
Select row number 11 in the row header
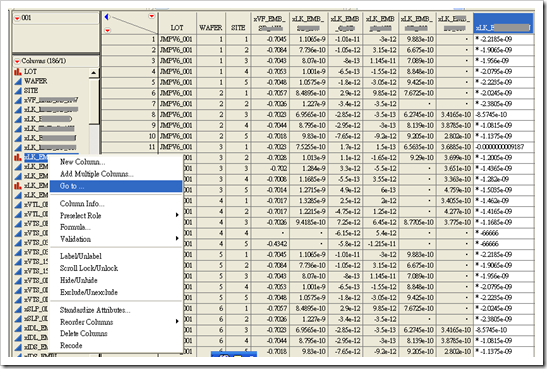coord(129,147)
